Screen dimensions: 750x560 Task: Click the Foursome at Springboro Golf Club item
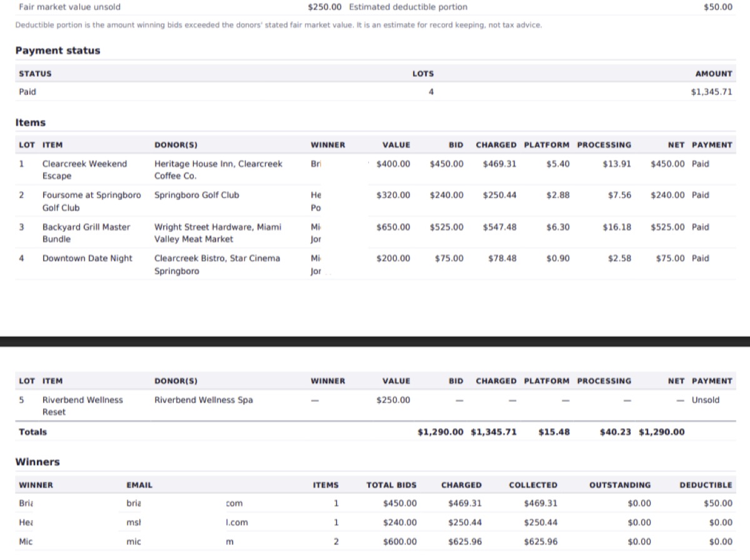[92, 201]
